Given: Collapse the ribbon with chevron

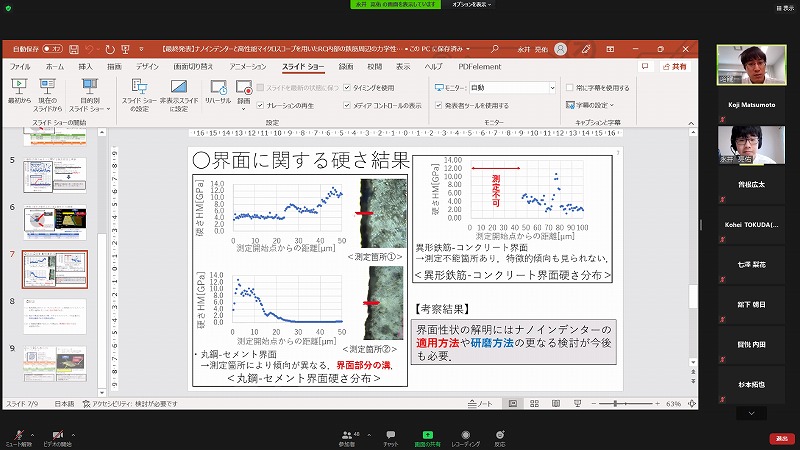Looking at the screenshot, I should pyautogui.click(x=691, y=123).
